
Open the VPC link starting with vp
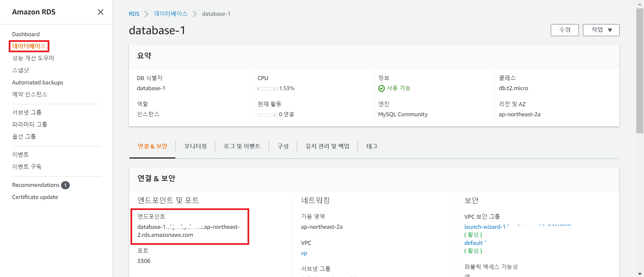[x=304, y=254]
